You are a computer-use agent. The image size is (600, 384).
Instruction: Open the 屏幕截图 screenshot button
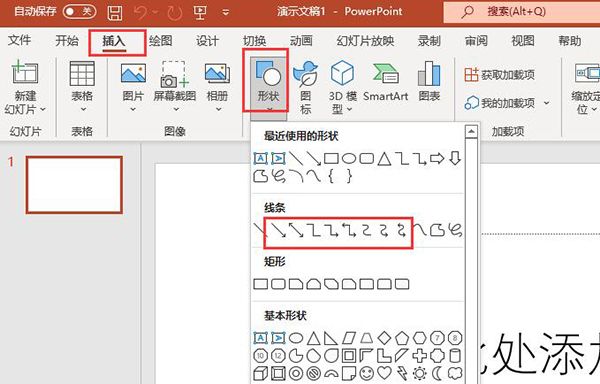(175, 87)
